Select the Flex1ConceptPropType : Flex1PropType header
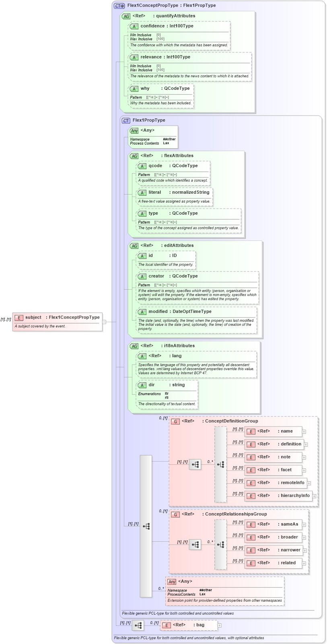This screenshot has height=644, width=327. tap(172, 6)
